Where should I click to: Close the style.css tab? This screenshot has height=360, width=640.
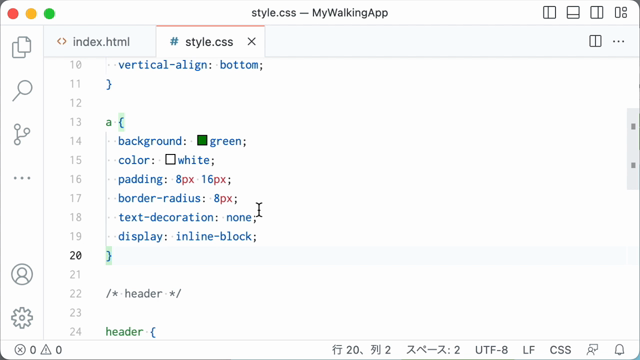[x=252, y=41]
